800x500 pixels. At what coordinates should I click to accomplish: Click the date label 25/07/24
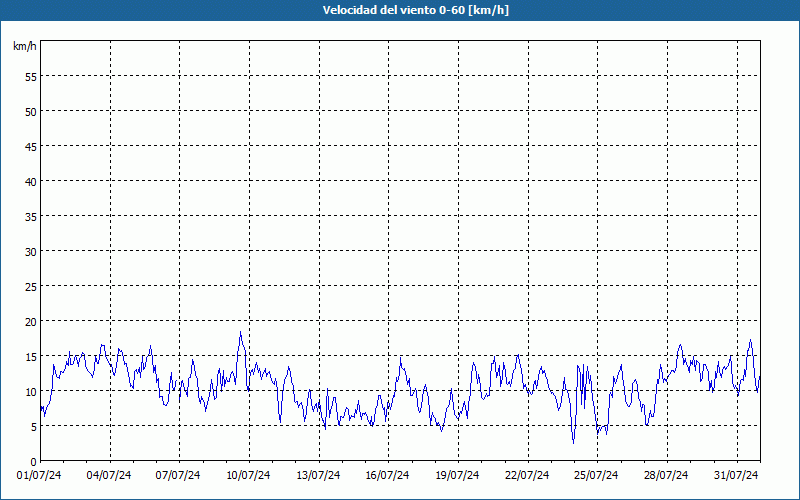click(x=596, y=476)
